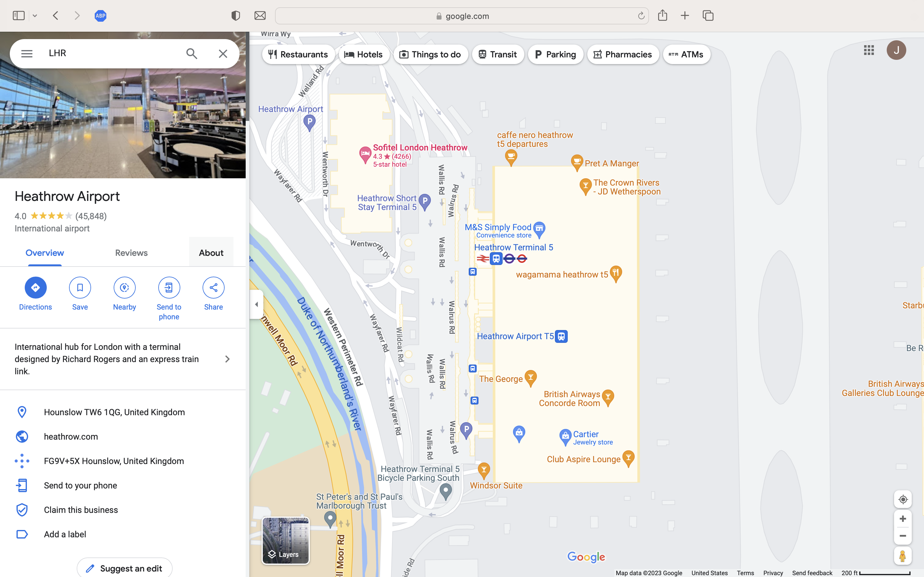Click the Directions icon
Screen dimensions: 924x577
click(35, 287)
